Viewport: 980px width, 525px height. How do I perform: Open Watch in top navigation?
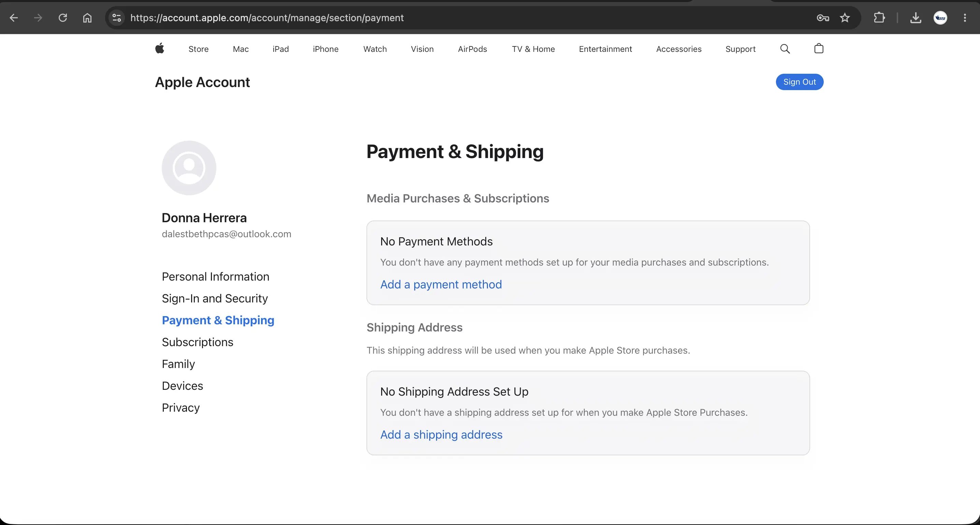tap(375, 49)
